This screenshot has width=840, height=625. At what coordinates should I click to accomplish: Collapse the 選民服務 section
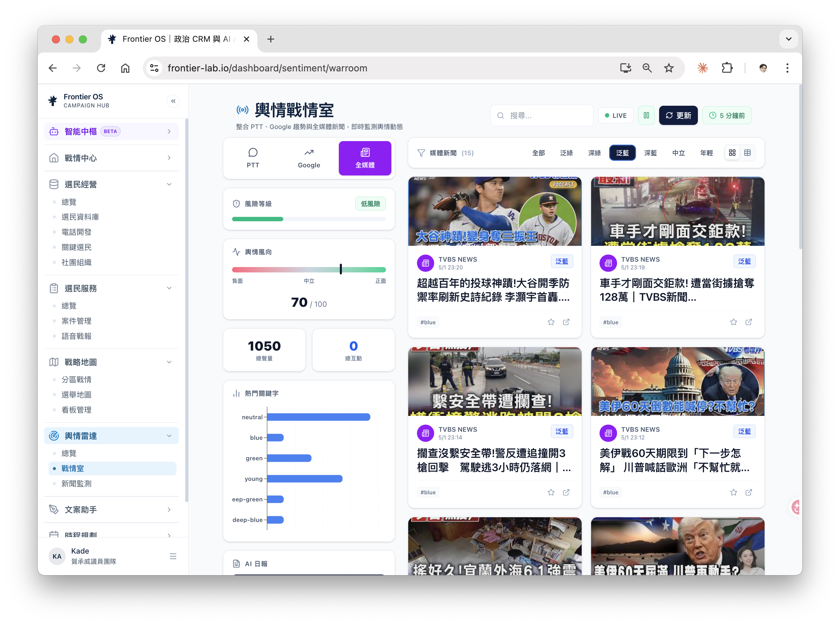click(x=111, y=288)
